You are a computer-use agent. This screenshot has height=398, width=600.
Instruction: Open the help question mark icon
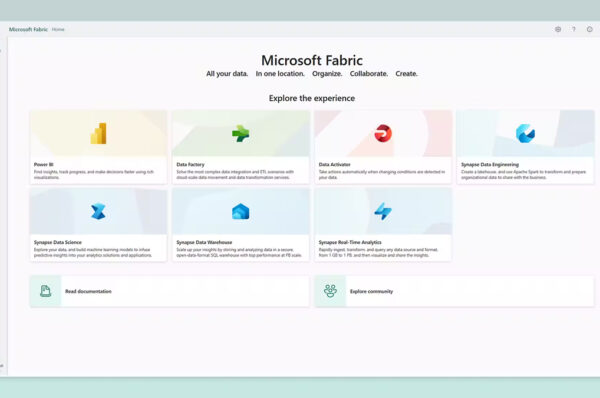(x=574, y=29)
